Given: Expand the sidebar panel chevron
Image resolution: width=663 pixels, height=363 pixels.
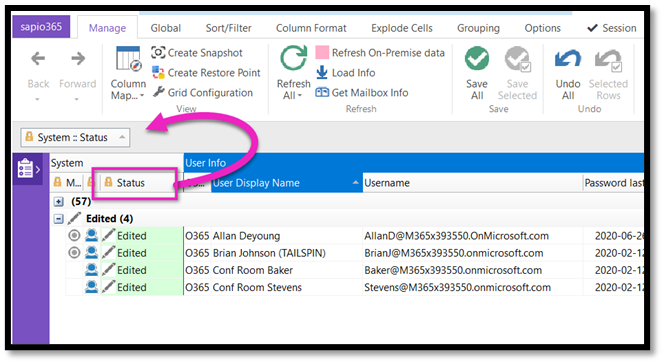Looking at the screenshot, I should pyautogui.click(x=38, y=169).
